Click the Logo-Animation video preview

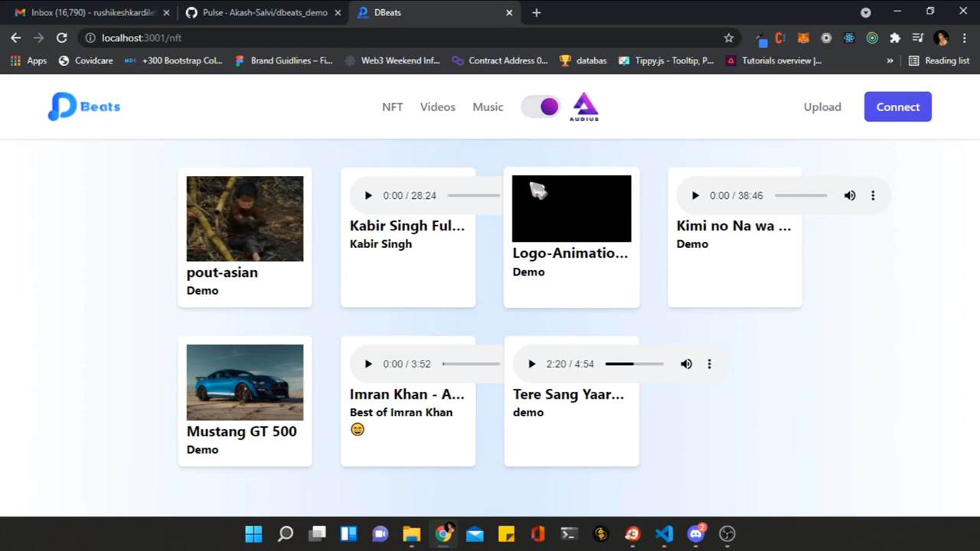pyautogui.click(x=572, y=209)
